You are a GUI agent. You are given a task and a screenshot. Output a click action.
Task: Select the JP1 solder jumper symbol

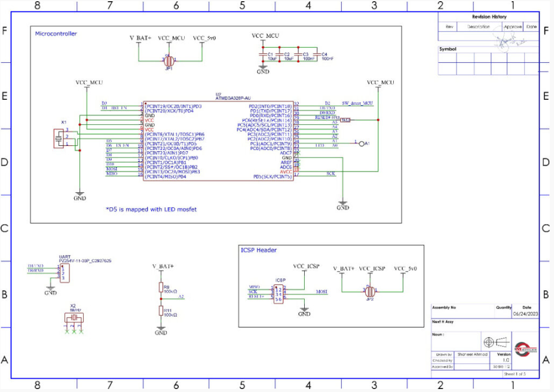coord(169,60)
